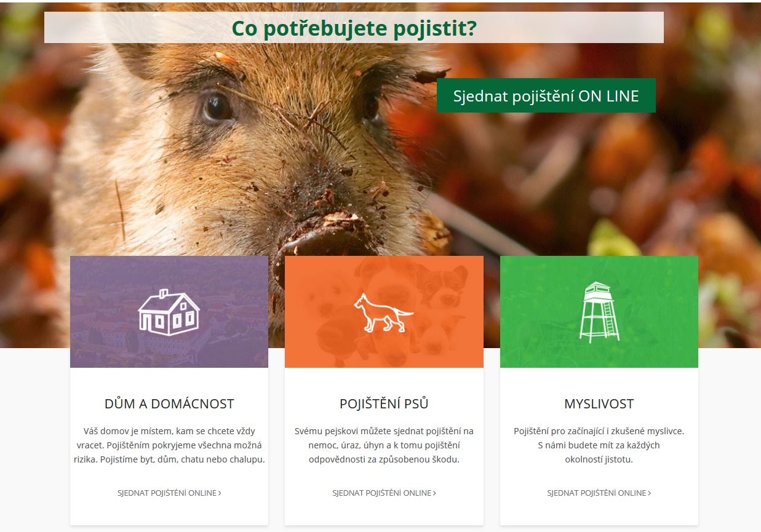Follow 'Sjednat pojištění online' under Myslivost
Image resolution: width=761 pixels, height=532 pixels.
tap(599, 493)
